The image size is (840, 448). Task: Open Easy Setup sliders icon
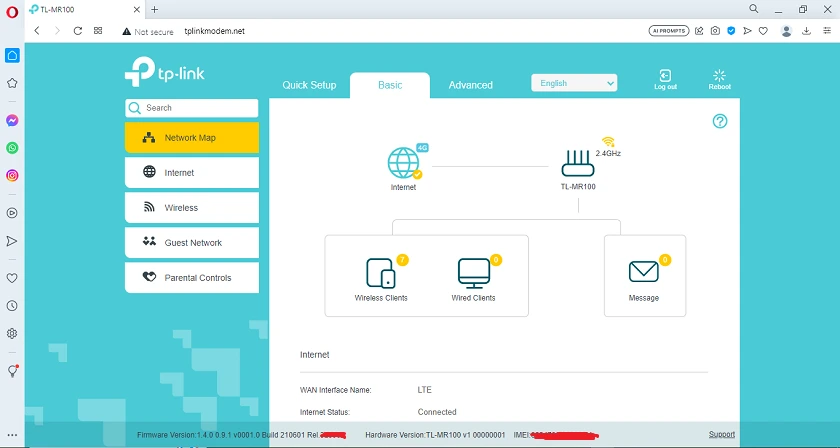tap(828, 31)
